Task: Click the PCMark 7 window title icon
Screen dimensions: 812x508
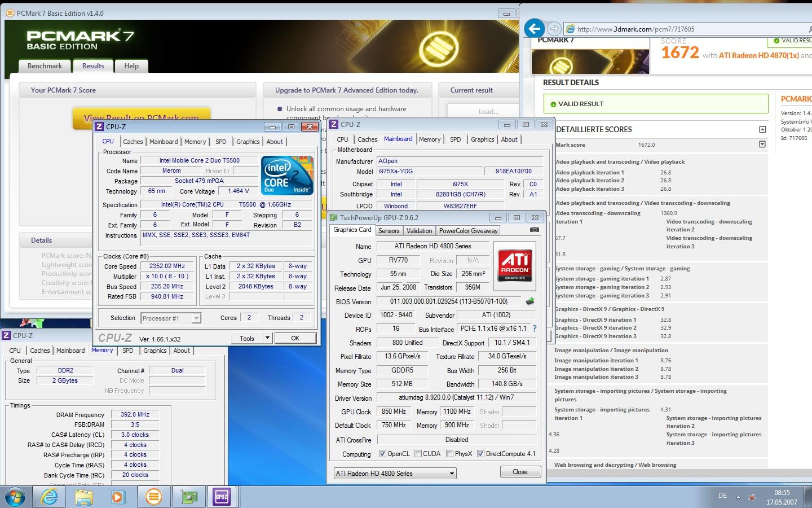Action: [x=11, y=13]
